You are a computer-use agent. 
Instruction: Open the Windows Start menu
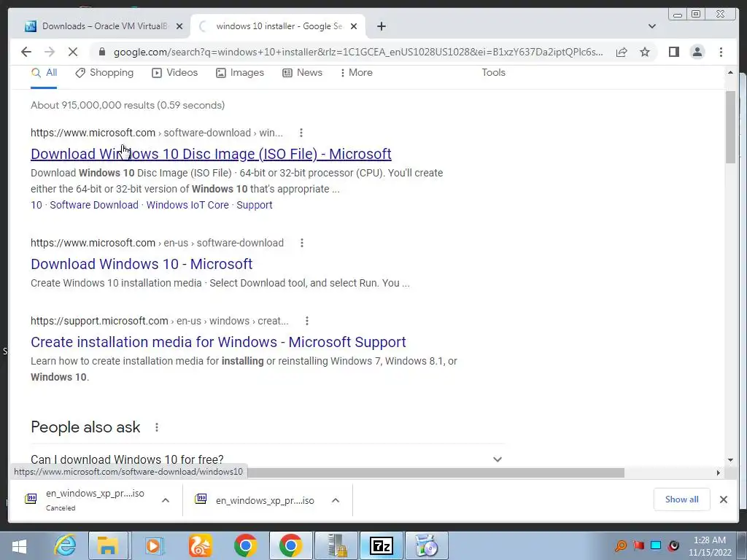pyautogui.click(x=19, y=545)
